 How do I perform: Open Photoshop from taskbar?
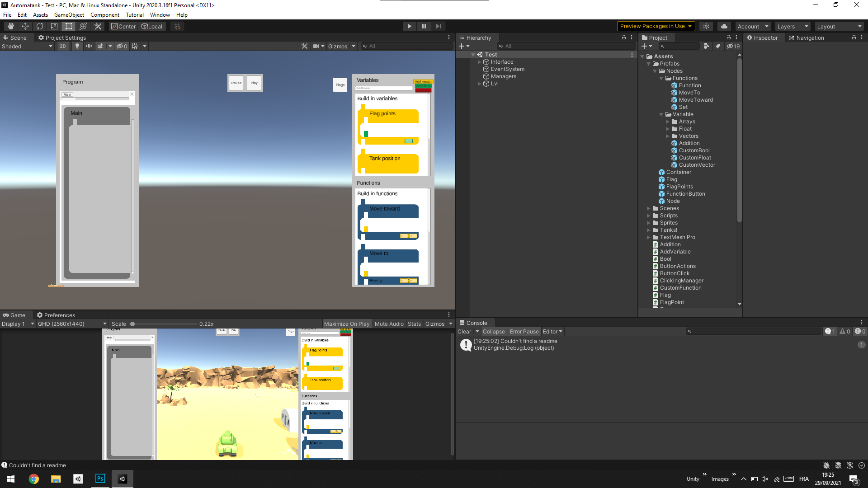point(100,479)
